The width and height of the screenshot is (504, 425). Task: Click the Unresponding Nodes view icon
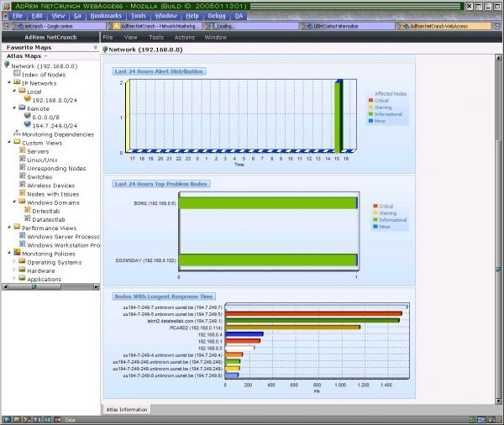(22, 167)
